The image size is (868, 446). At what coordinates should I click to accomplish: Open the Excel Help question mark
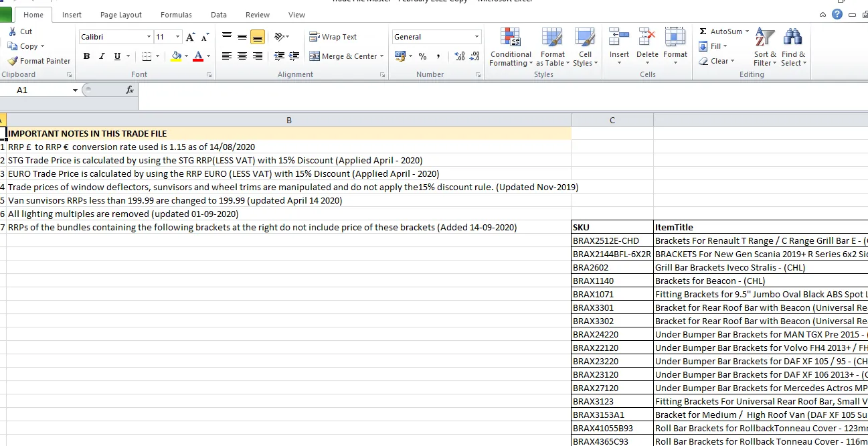tap(837, 14)
